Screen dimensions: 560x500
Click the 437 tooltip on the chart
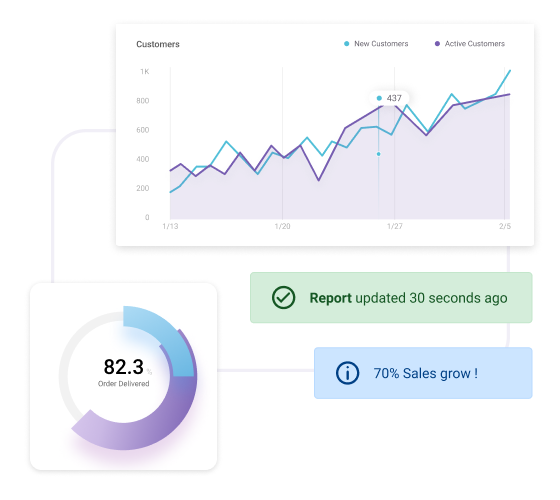pos(389,98)
